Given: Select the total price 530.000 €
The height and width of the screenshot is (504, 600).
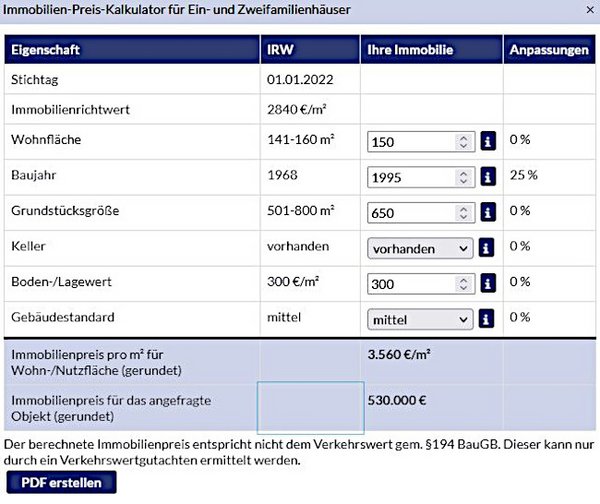Looking at the screenshot, I should (x=397, y=400).
